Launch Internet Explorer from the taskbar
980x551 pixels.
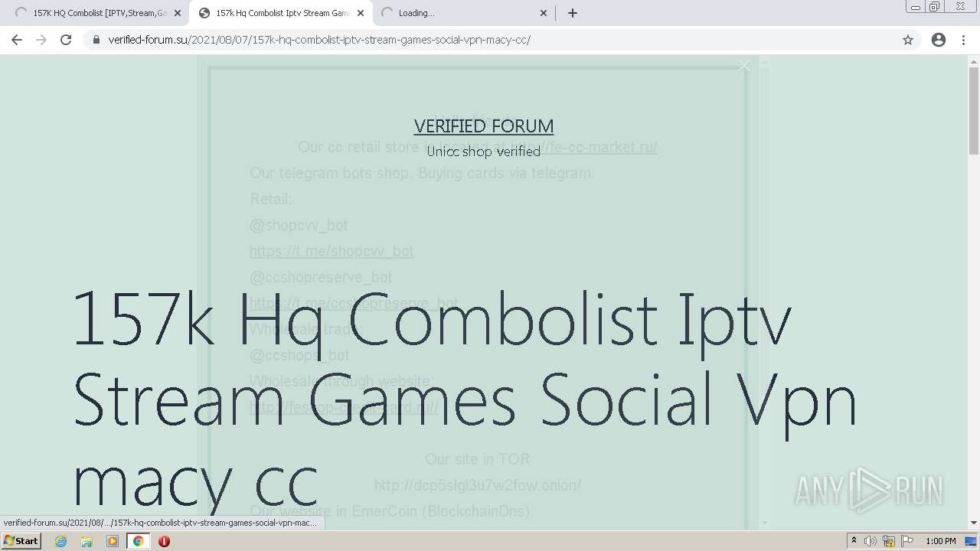(61, 541)
